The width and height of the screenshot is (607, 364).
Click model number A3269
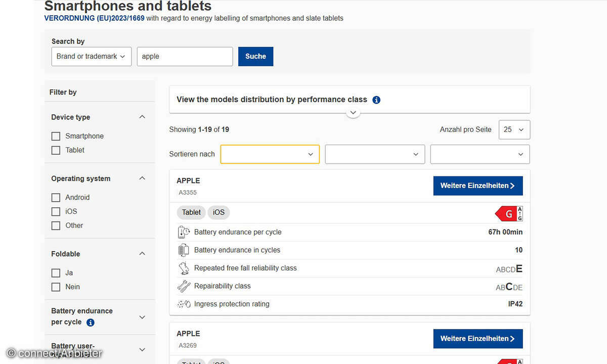(x=188, y=346)
